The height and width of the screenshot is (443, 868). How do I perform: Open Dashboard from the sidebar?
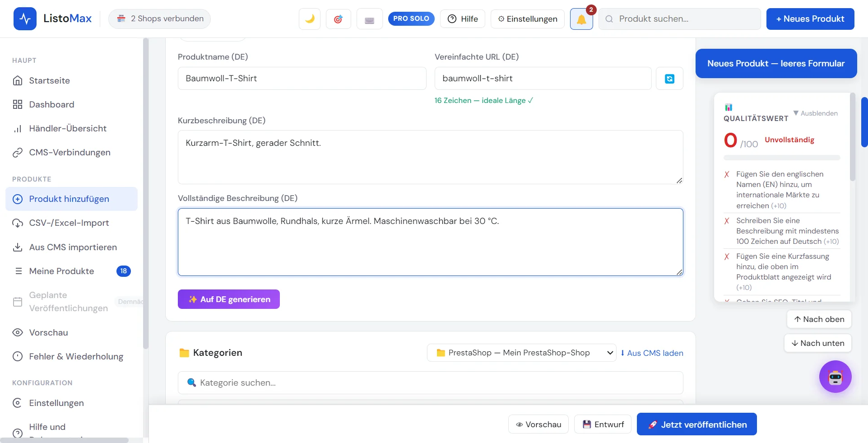pos(71,104)
